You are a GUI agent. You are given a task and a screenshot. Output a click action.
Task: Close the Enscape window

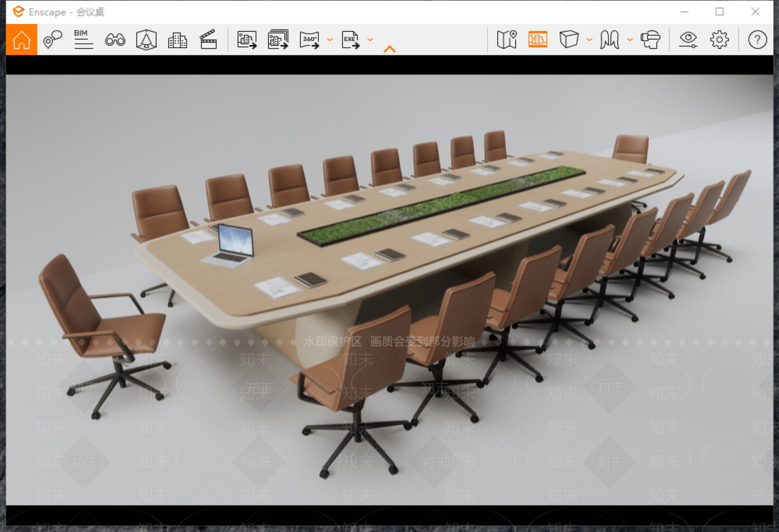pyautogui.click(x=755, y=12)
